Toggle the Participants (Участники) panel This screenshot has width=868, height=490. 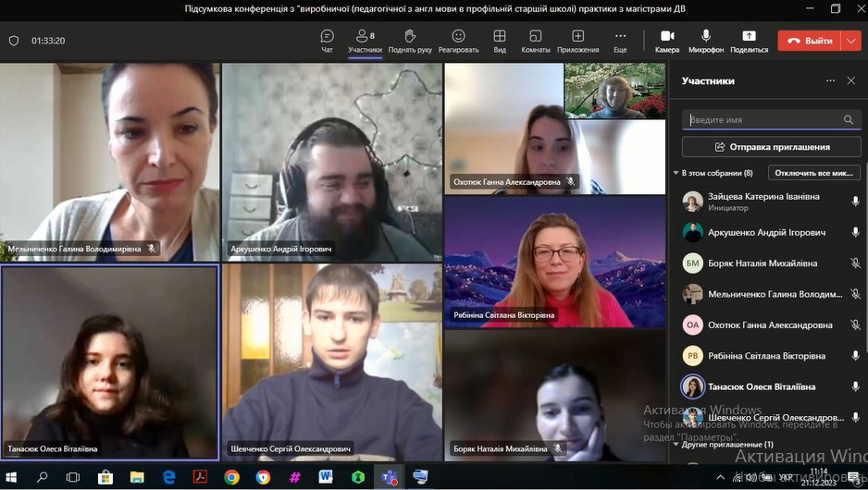tap(365, 41)
